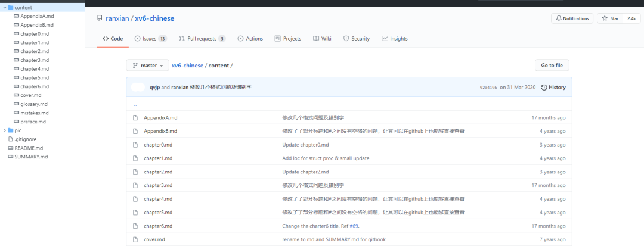
Task: Click the file icon beside chapter2.md row
Action: click(x=135, y=172)
